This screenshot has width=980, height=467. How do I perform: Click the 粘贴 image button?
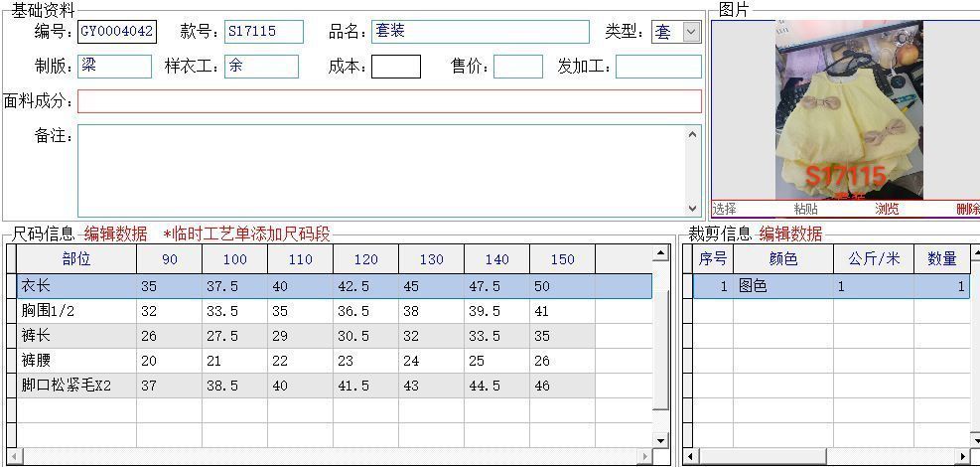[x=805, y=209]
